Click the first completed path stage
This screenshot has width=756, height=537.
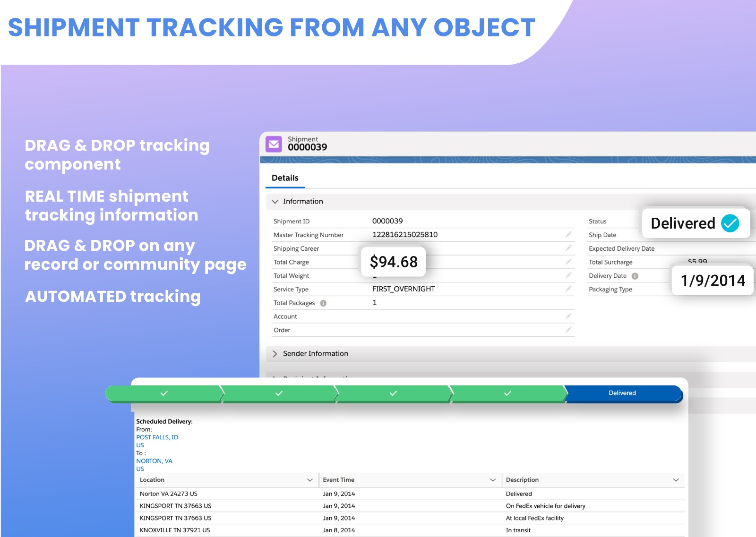[x=163, y=393]
